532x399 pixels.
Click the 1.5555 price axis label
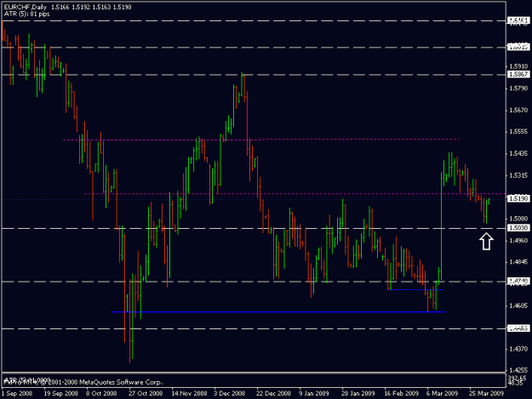point(518,132)
